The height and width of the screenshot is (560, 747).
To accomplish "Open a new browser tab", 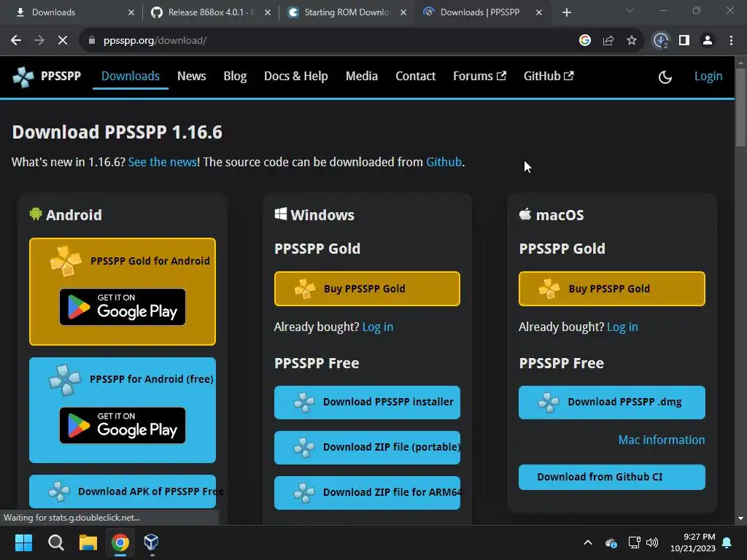I will [566, 12].
